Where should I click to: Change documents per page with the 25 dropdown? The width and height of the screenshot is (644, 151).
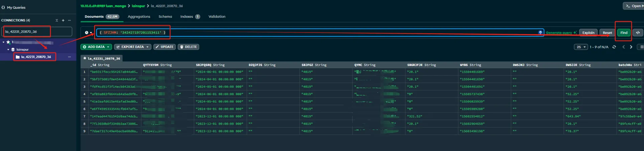[581, 47]
